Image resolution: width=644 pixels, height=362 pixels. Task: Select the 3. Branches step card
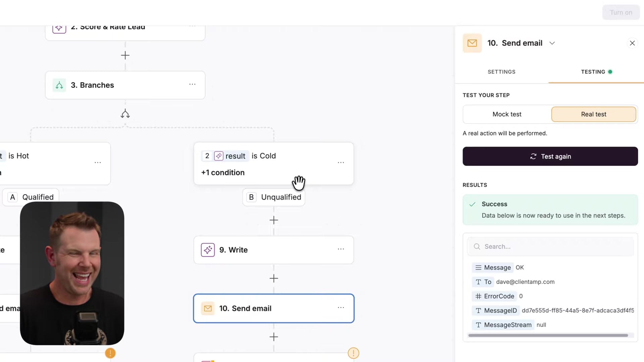tap(125, 85)
